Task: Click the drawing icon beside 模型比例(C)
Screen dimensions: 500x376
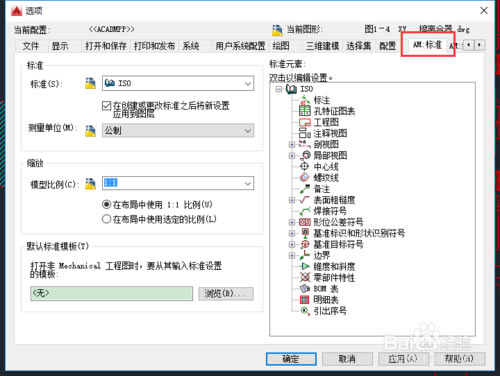Action: tap(90, 184)
